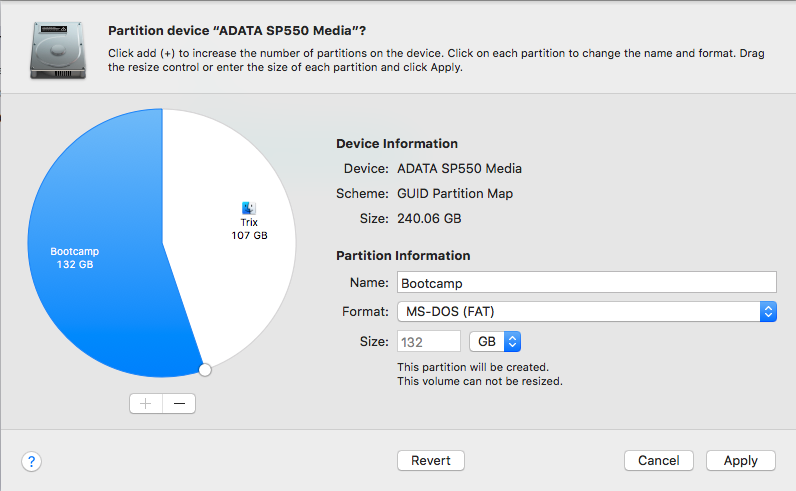Open the help question mark button
796x491 pixels.
[x=31, y=462]
